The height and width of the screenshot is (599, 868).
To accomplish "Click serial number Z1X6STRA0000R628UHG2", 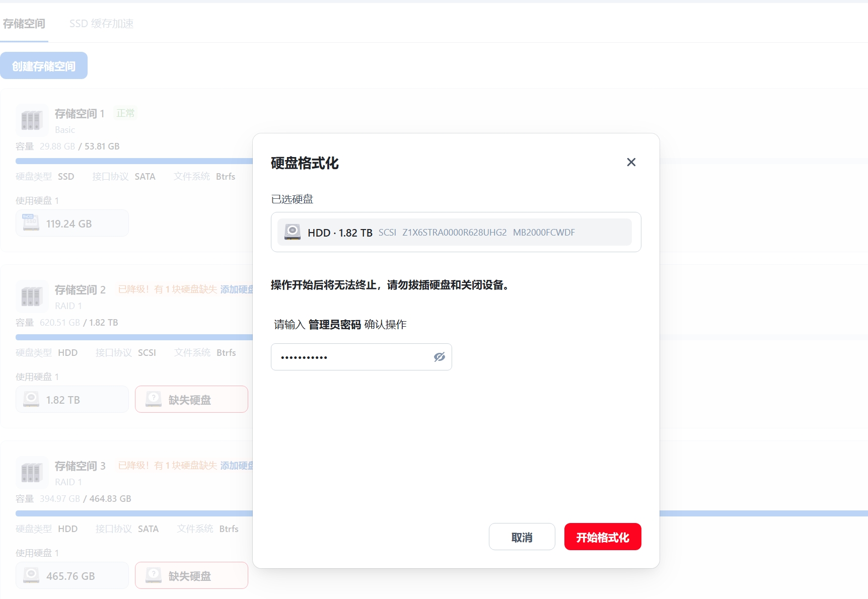I will pos(454,233).
